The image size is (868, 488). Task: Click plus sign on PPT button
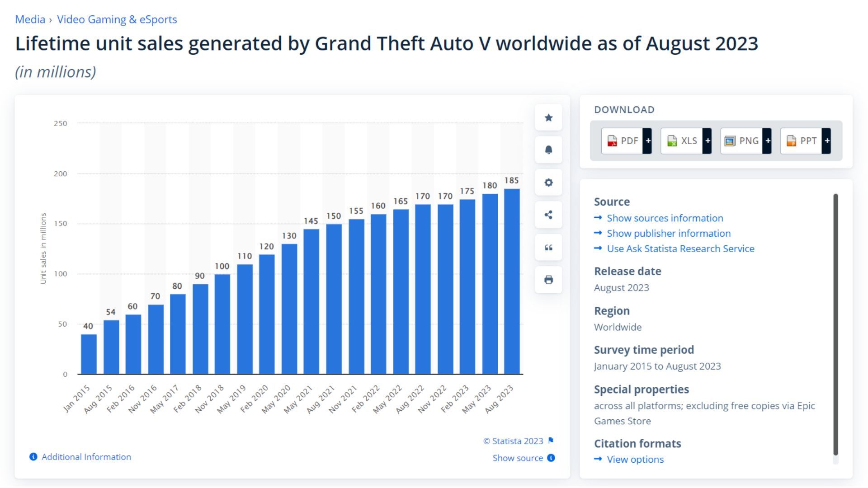826,141
